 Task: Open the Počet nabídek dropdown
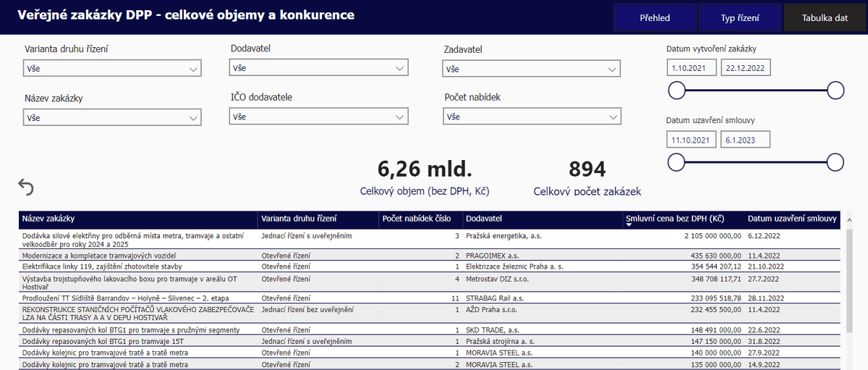[x=532, y=117]
